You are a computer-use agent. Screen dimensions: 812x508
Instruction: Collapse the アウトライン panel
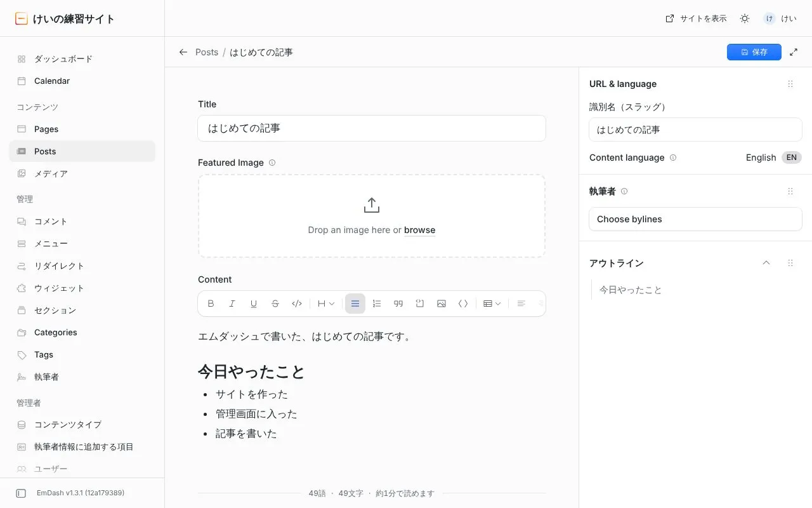(766, 263)
